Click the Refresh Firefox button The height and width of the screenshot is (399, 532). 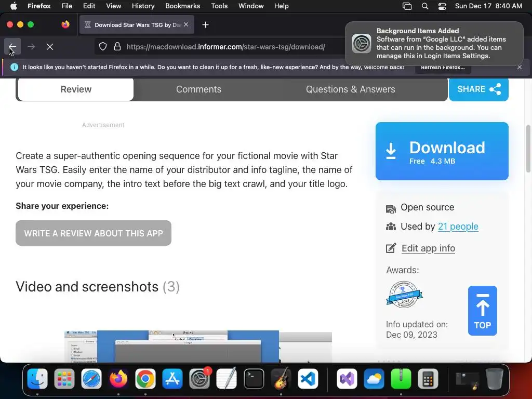(x=443, y=67)
